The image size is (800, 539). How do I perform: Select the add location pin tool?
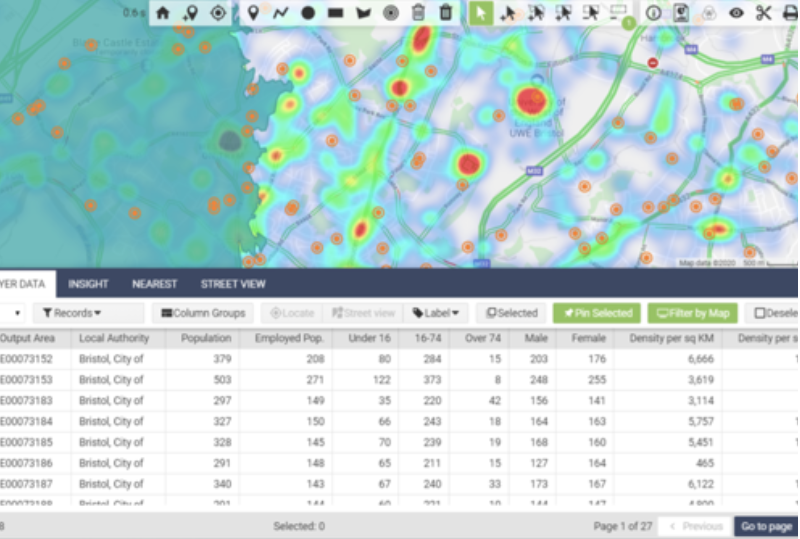click(x=190, y=13)
